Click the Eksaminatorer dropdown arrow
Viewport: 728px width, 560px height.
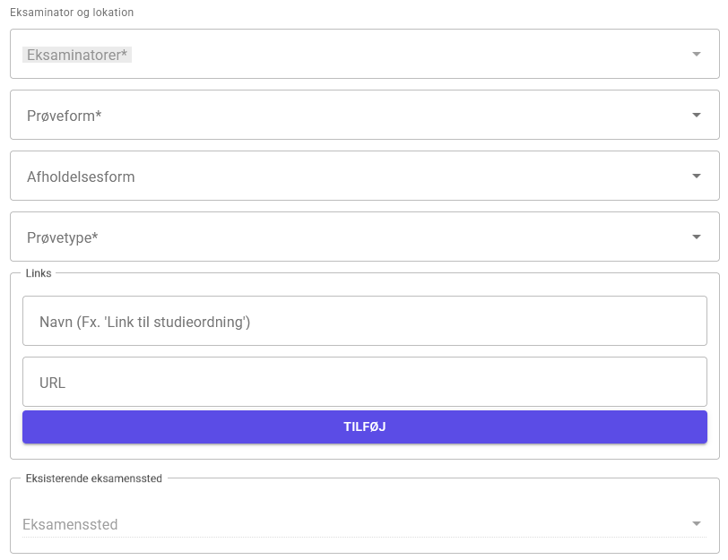(696, 55)
